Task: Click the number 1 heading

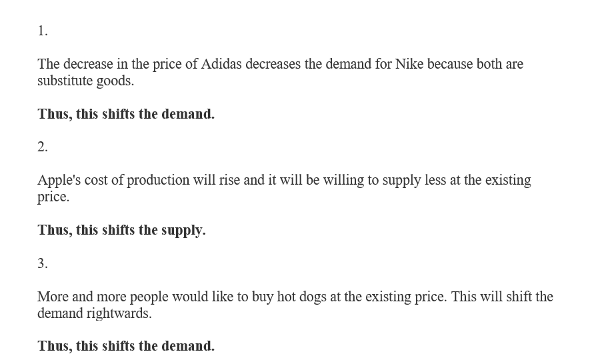Action: [43, 31]
